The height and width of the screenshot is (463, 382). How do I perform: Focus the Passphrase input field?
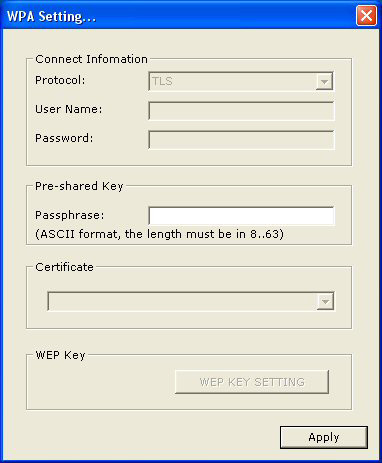(x=241, y=216)
